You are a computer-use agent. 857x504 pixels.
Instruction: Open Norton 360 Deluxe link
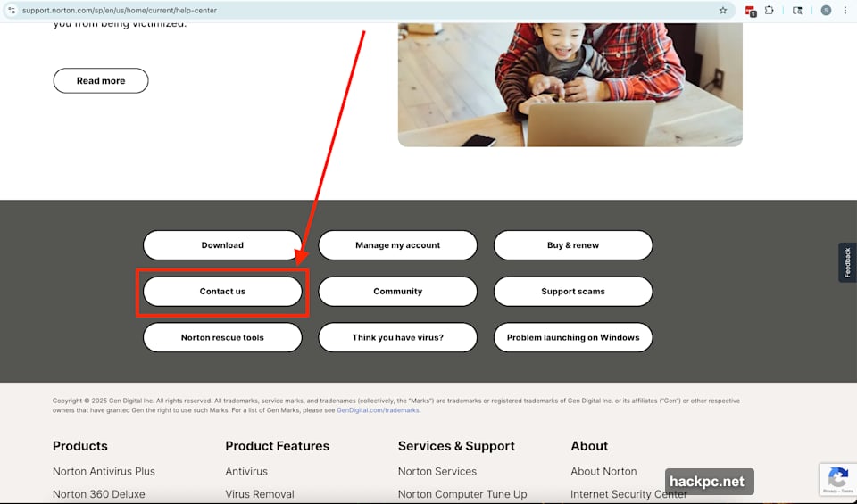pyautogui.click(x=99, y=494)
